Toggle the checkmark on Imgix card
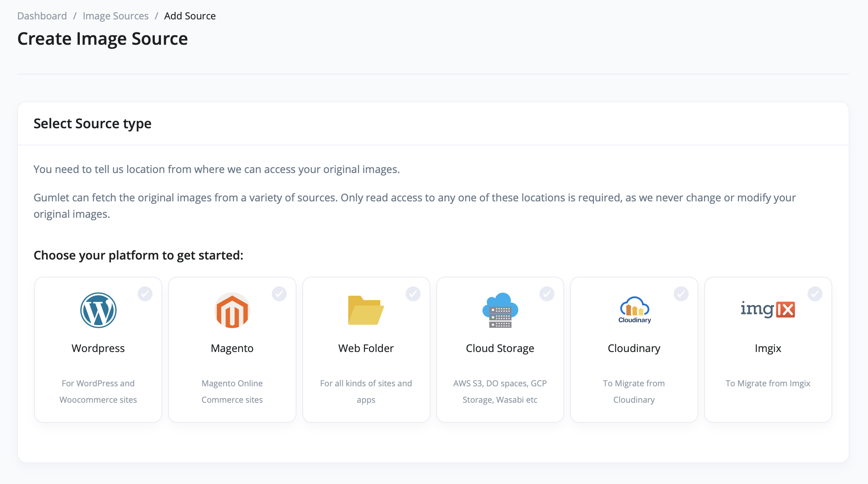Image resolution: width=868 pixels, height=484 pixels. pyautogui.click(x=815, y=294)
